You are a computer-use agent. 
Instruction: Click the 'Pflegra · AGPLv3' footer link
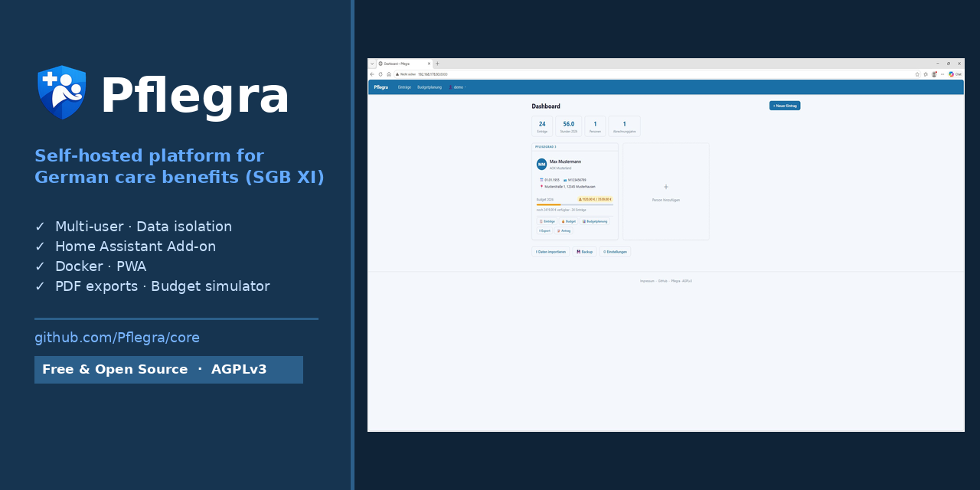click(x=681, y=281)
